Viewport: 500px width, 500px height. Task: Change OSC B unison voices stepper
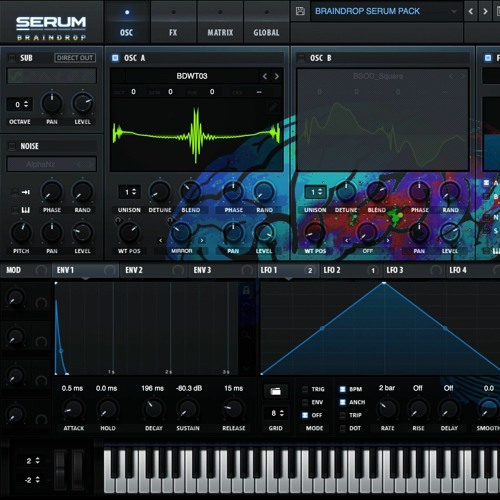[x=315, y=192]
